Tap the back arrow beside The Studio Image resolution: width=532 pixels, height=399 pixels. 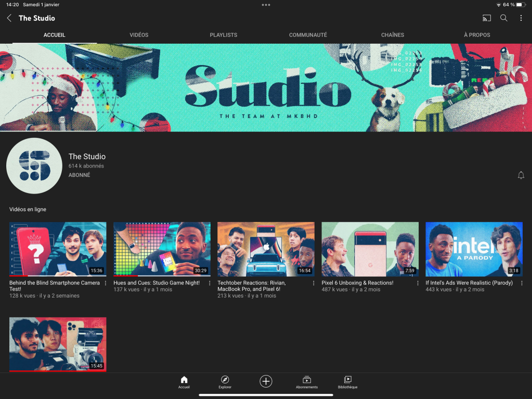9,18
